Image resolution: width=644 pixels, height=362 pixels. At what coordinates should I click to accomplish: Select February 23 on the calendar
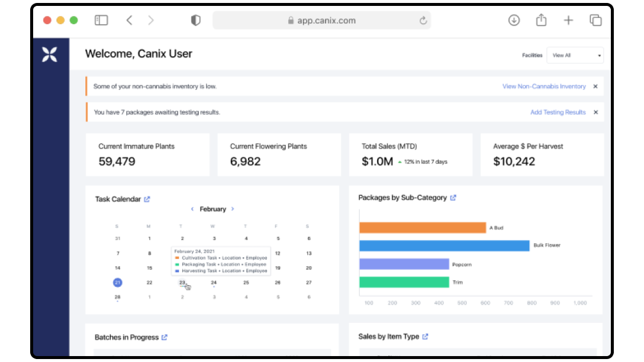(x=182, y=282)
